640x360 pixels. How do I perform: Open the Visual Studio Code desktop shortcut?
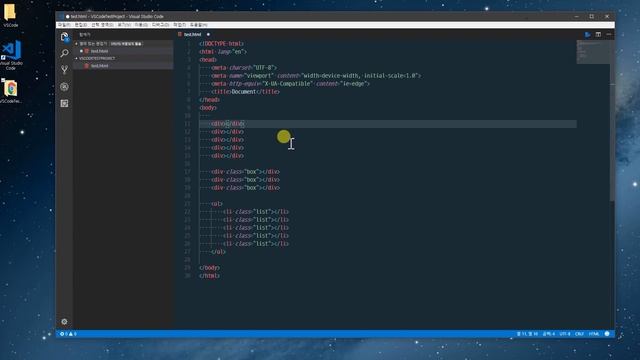tap(11, 55)
